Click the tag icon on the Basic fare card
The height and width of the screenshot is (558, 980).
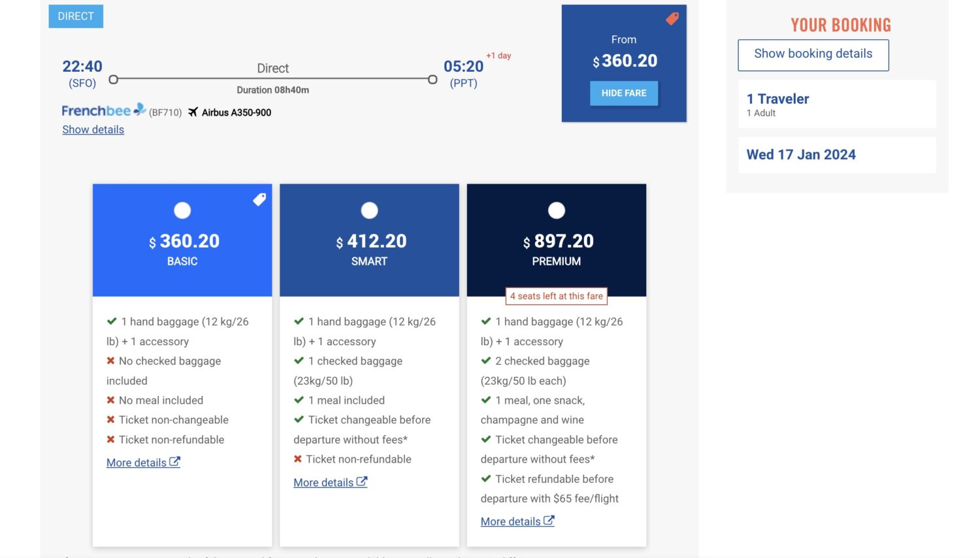(259, 199)
